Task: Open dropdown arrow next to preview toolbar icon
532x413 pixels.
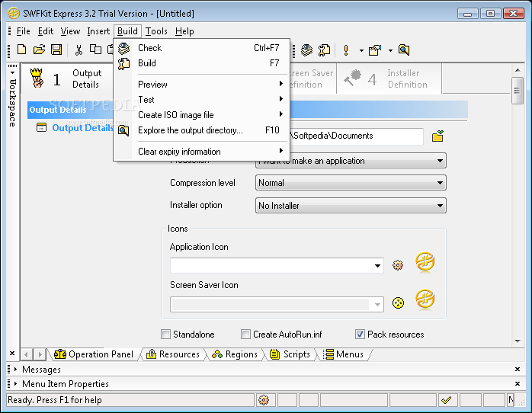Action: (x=390, y=50)
